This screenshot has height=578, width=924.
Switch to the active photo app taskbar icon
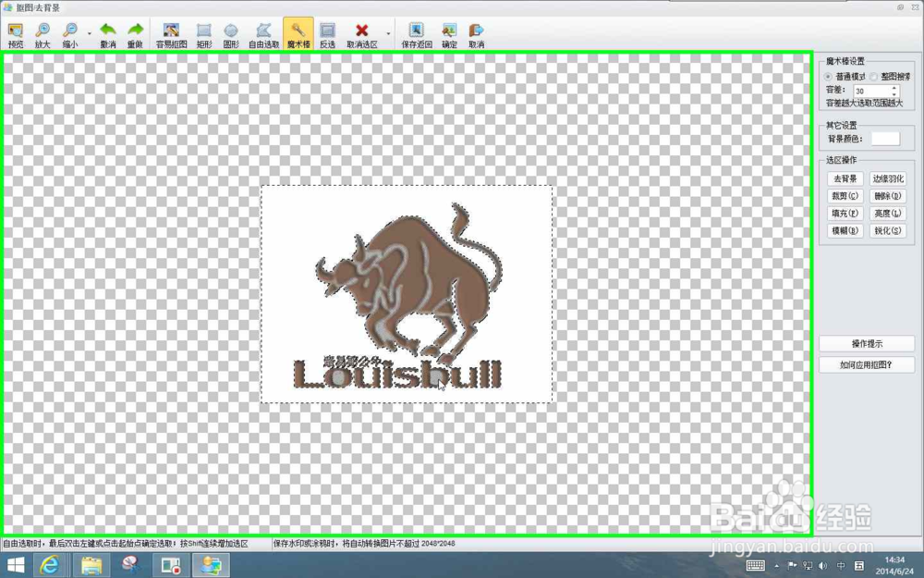pyautogui.click(x=211, y=565)
